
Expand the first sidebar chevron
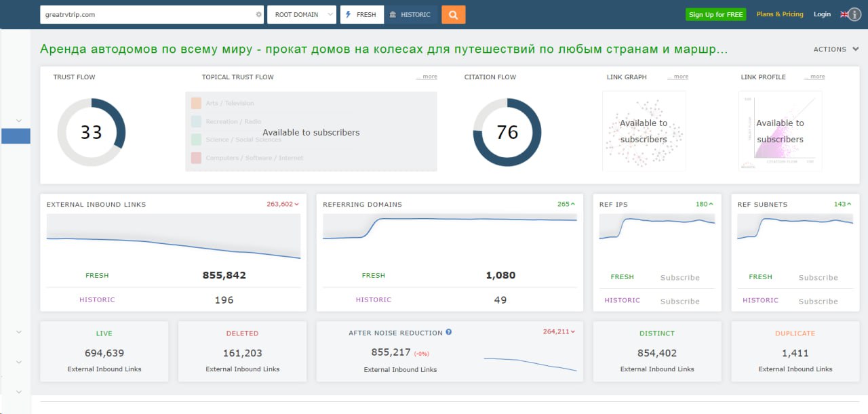(x=19, y=121)
